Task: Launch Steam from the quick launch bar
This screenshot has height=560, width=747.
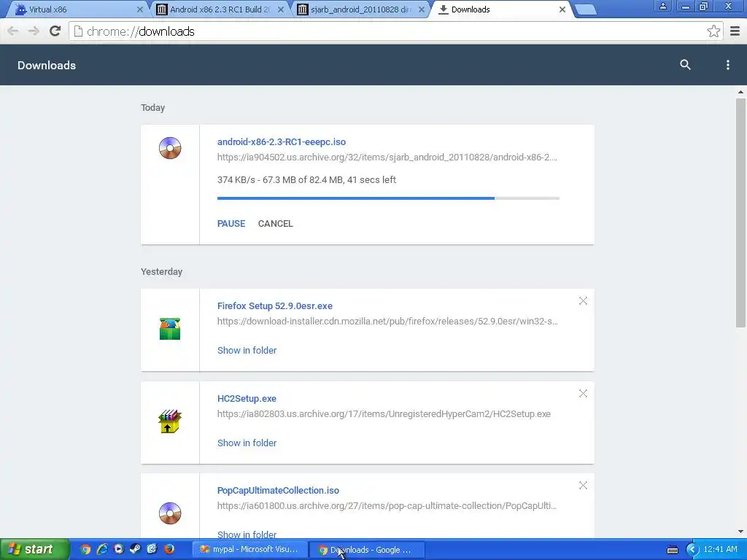Action: click(135, 550)
